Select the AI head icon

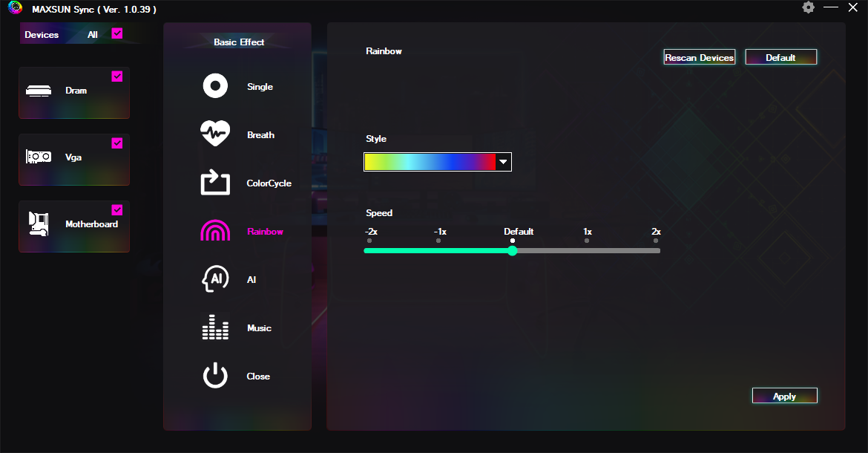click(x=215, y=278)
